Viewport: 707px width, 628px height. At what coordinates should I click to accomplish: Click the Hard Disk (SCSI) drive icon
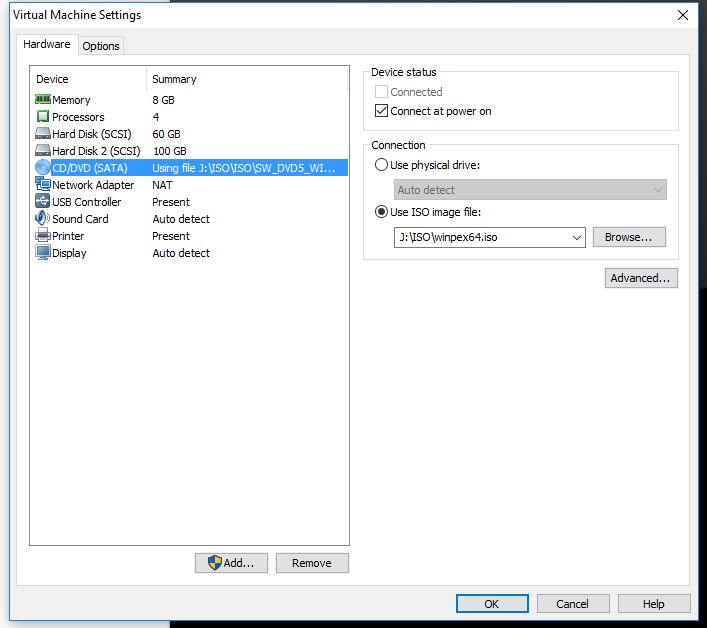pyautogui.click(x=43, y=133)
